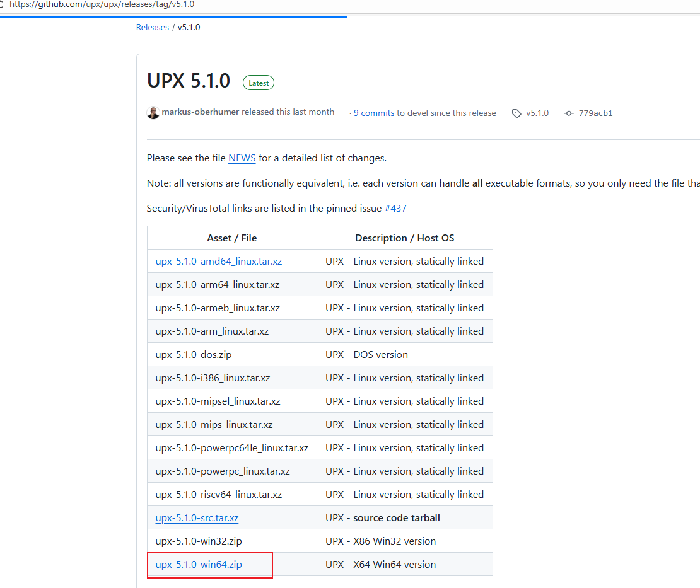Click the UPX - source code tarball description
This screenshot has height=588, width=700.
383,518
